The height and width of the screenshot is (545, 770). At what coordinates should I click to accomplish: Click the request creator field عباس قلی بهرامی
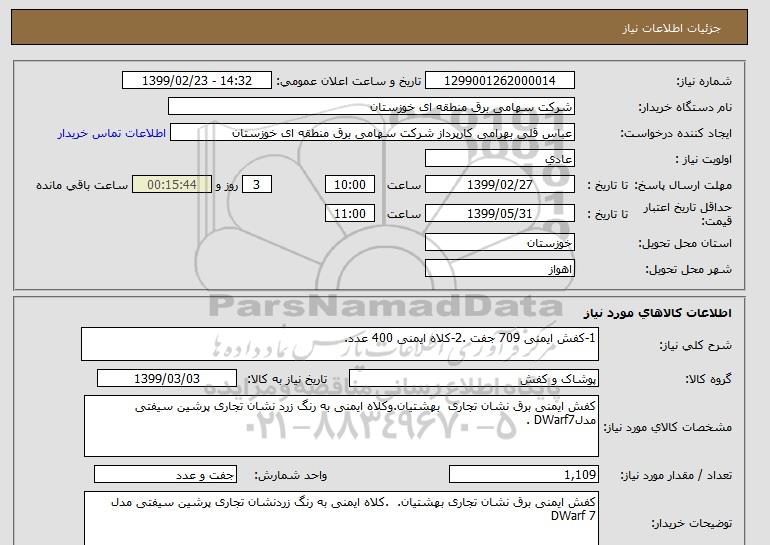click(373, 133)
